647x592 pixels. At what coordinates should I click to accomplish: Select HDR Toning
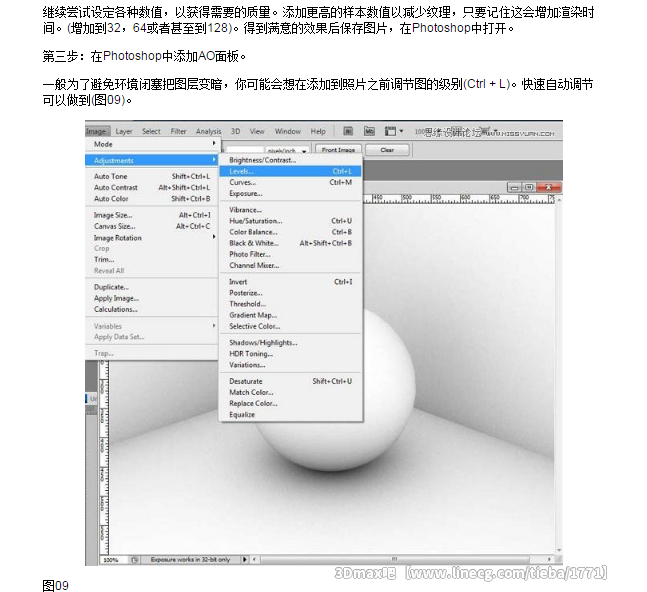(x=290, y=354)
